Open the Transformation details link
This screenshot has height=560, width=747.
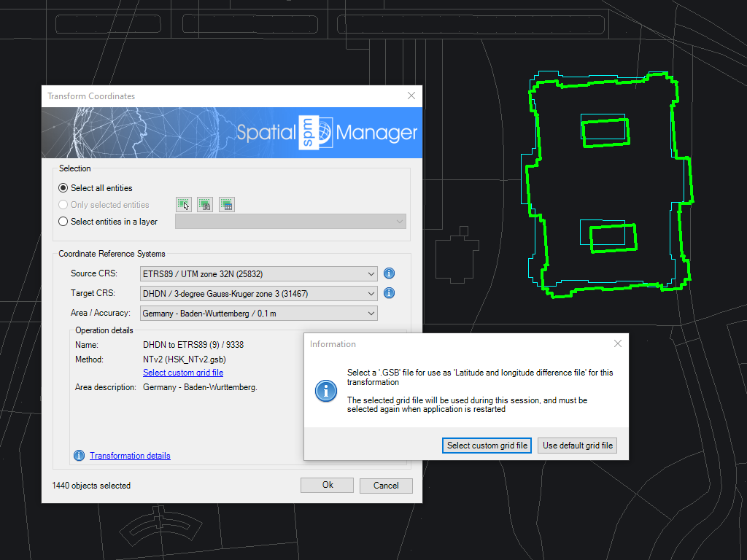click(130, 456)
